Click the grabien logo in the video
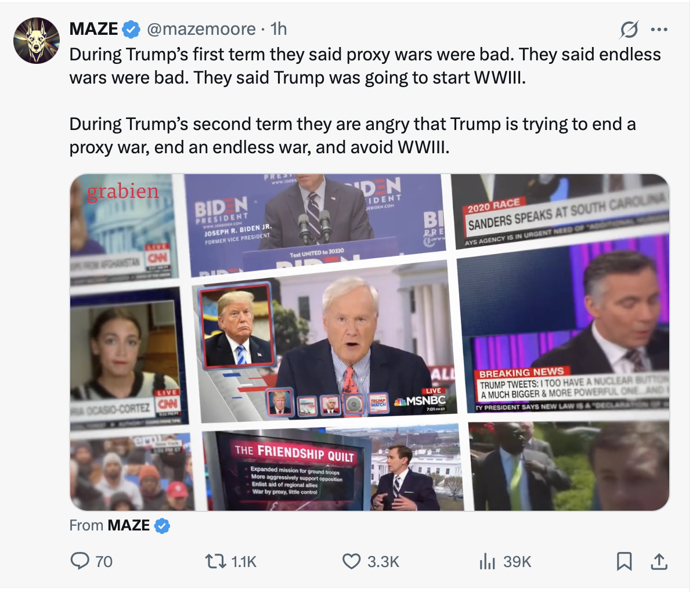The width and height of the screenshot is (700, 592). point(122,192)
